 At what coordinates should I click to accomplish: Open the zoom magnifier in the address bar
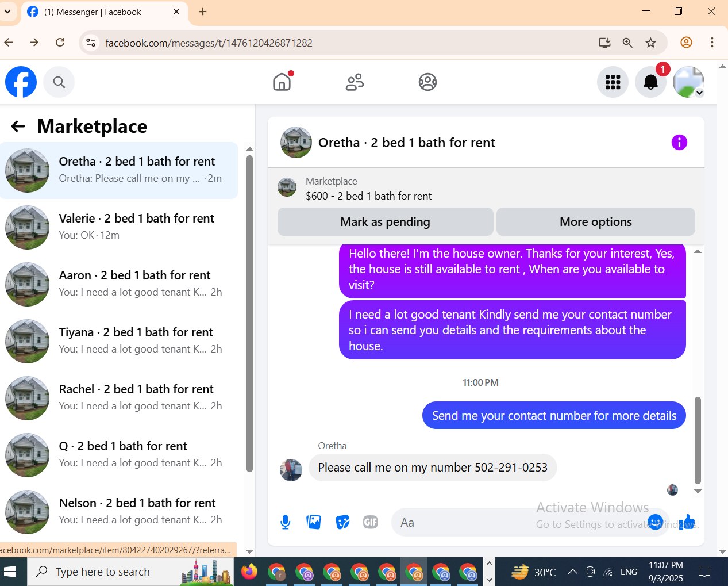click(627, 43)
